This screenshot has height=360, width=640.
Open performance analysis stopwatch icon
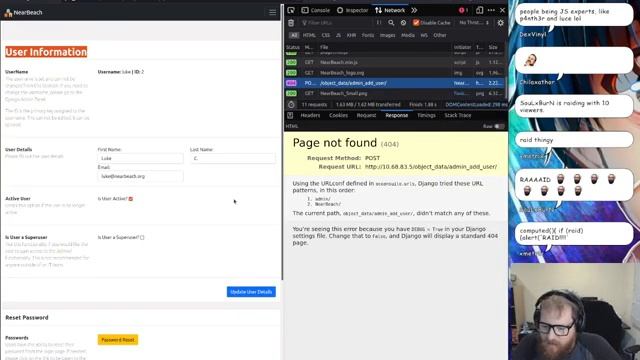pyautogui.click(x=291, y=105)
